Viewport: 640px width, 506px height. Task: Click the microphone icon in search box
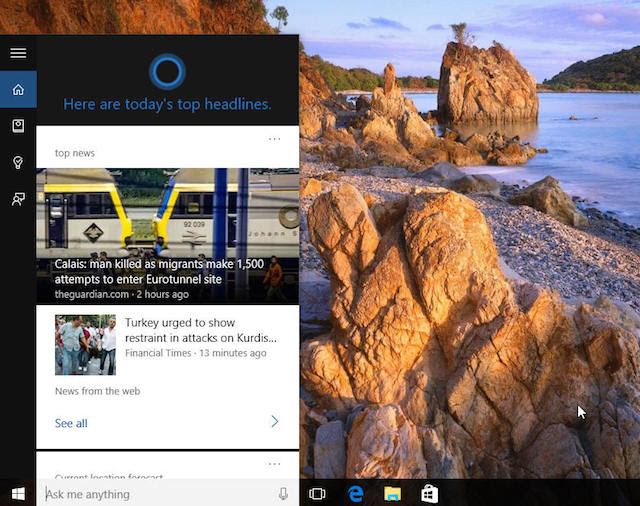pyautogui.click(x=283, y=494)
